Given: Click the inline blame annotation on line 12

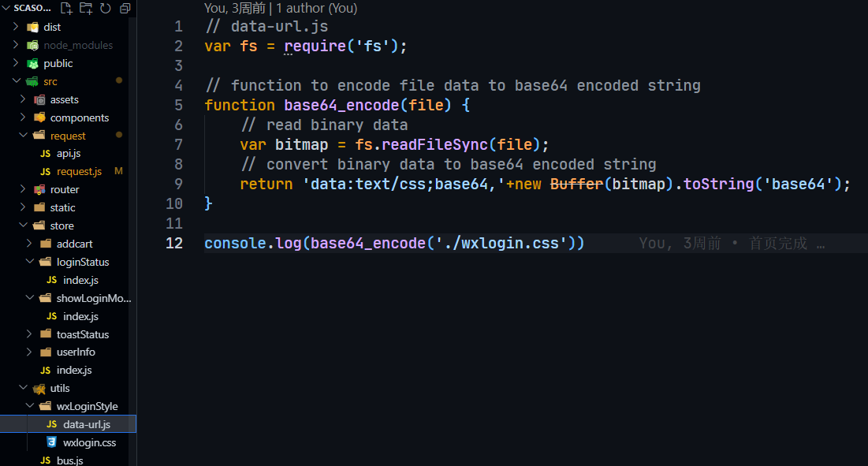Looking at the screenshot, I should [x=731, y=243].
